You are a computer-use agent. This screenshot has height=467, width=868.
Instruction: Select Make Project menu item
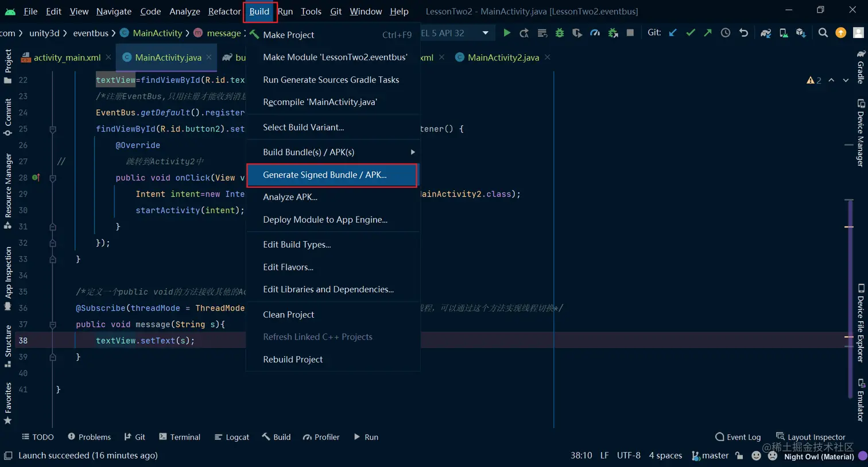pos(333,35)
